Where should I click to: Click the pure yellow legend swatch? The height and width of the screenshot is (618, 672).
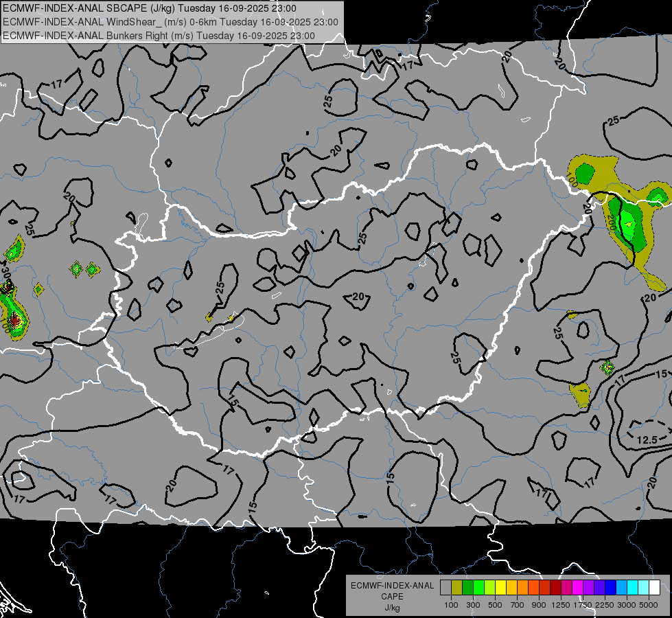click(500, 588)
